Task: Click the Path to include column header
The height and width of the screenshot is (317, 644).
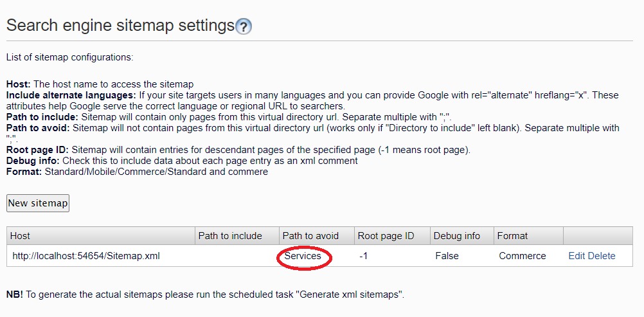Action: (x=230, y=236)
